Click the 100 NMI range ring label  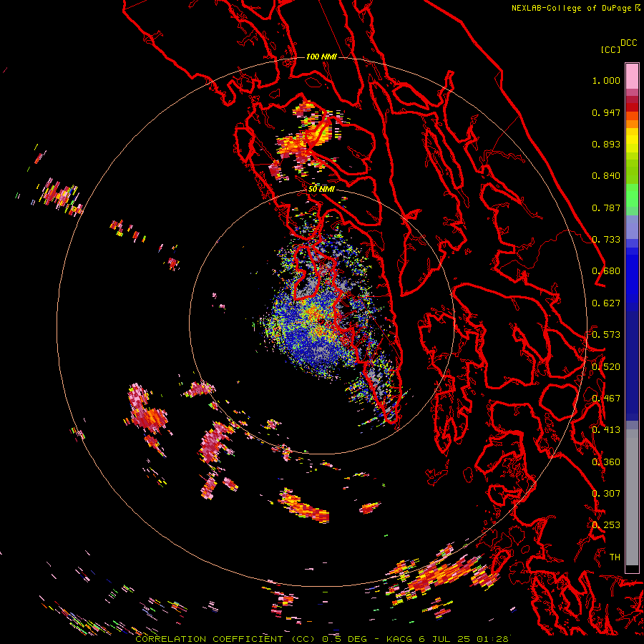click(x=321, y=57)
